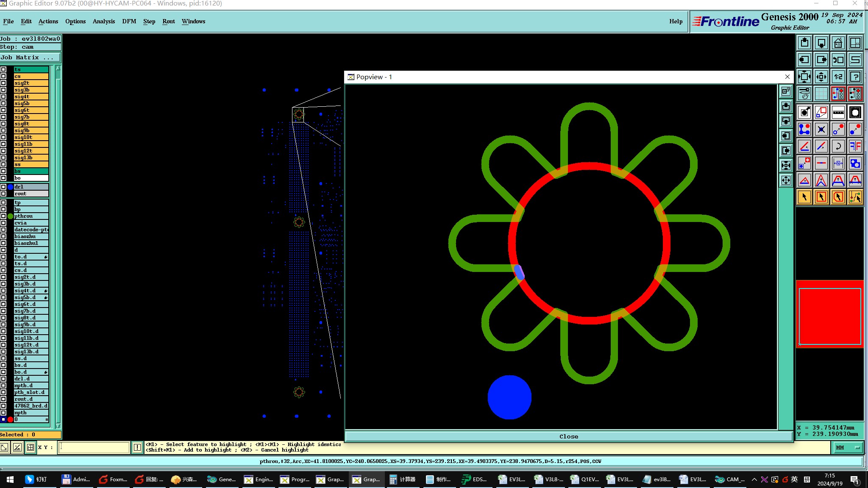Click the Close button in Popview
Viewport: 868px width, 488px height.
(x=568, y=436)
